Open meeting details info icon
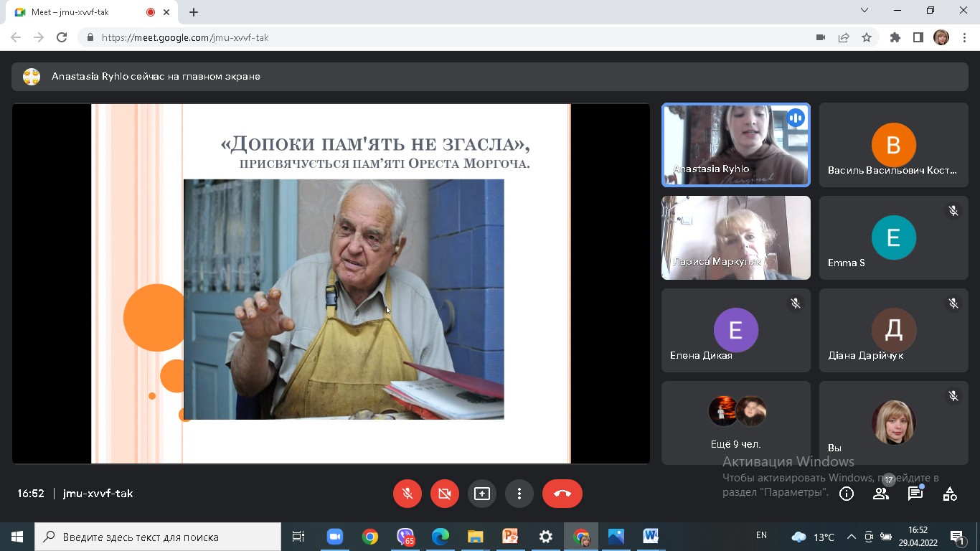Image resolution: width=980 pixels, height=551 pixels. (847, 494)
